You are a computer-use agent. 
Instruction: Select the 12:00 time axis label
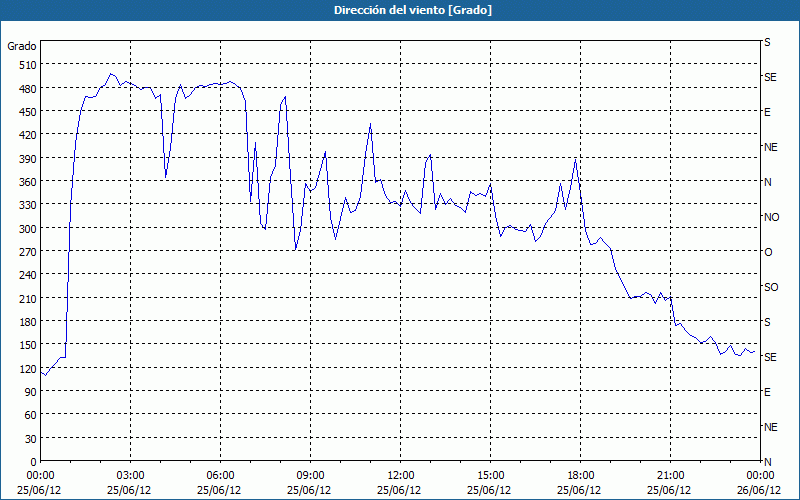[x=400, y=476]
